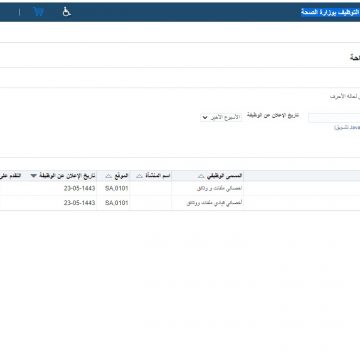Select date 23-05-1443 in first row
Image resolution: width=360 pixels, height=360 pixels.
point(79,189)
